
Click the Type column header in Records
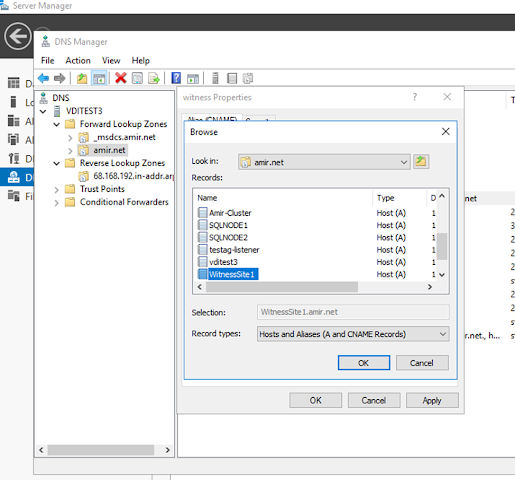point(399,198)
